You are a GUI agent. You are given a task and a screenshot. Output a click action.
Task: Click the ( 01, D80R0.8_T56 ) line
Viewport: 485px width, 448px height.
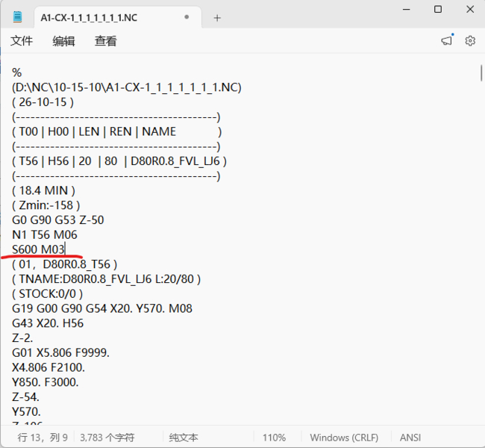point(65,264)
